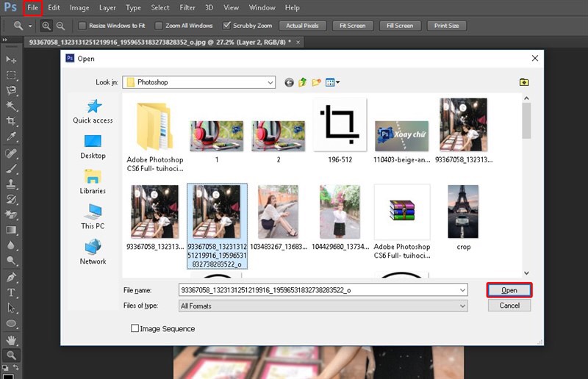Select the Dodge tool
The height and width of the screenshot is (379, 588).
(x=11, y=261)
